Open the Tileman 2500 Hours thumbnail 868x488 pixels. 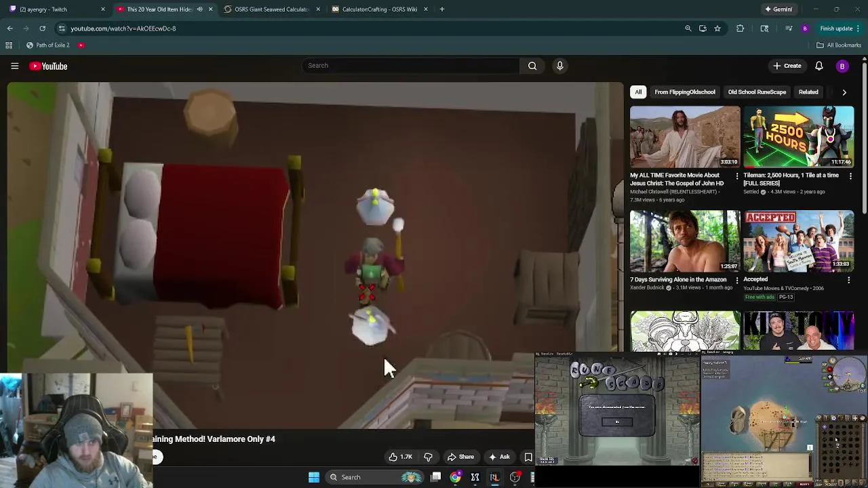[x=799, y=137]
